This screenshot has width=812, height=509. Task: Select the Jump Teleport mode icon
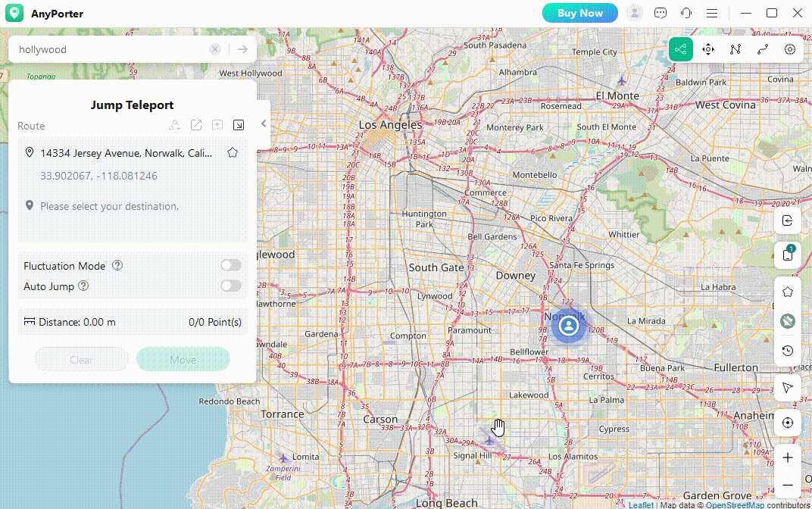tap(680, 49)
